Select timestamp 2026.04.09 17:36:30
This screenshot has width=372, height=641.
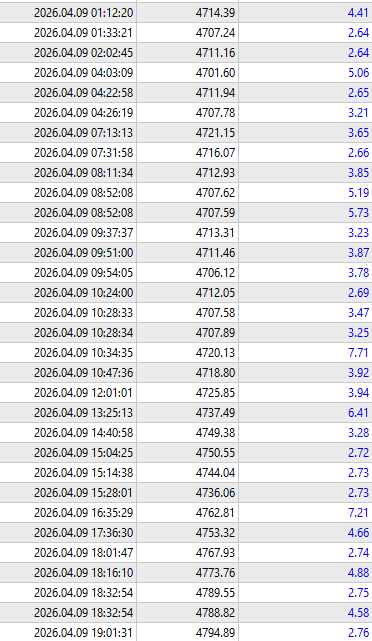(83, 533)
